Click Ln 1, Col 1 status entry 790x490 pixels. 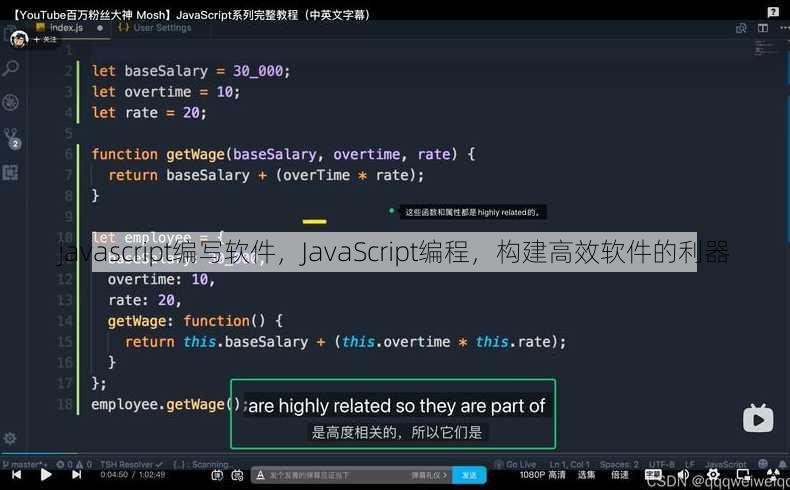[x=569, y=464]
